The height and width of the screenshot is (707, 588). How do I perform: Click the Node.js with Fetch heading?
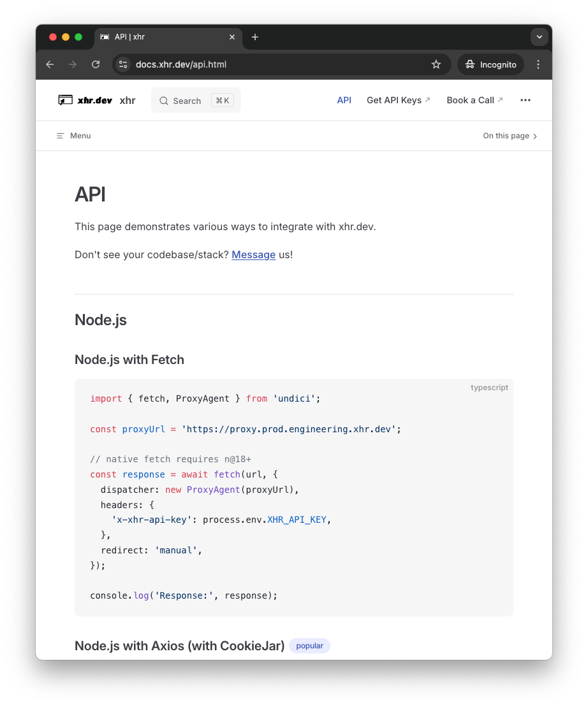click(x=129, y=360)
